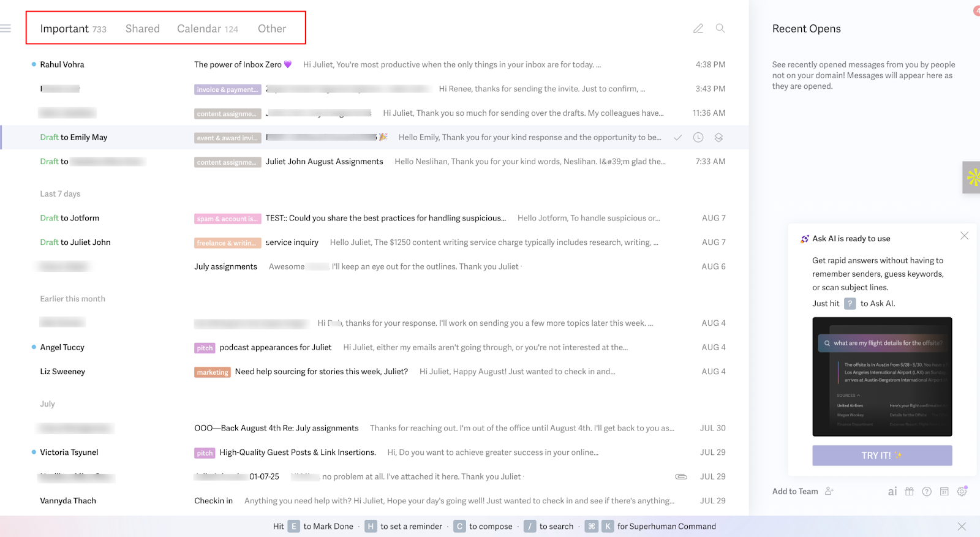The image size is (980, 537).
Task: Open the ai icon in the bottom toolbar
Action: pos(892,491)
